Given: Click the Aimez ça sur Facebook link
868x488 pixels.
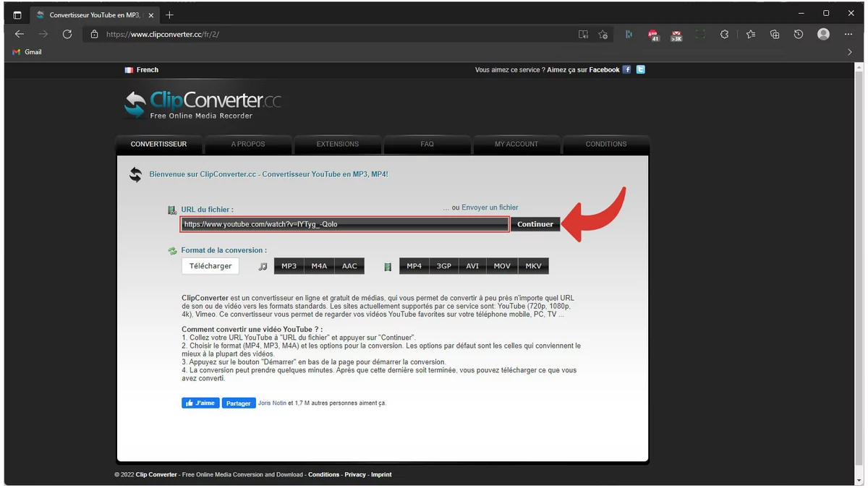Looking at the screenshot, I should [x=583, y=70].
